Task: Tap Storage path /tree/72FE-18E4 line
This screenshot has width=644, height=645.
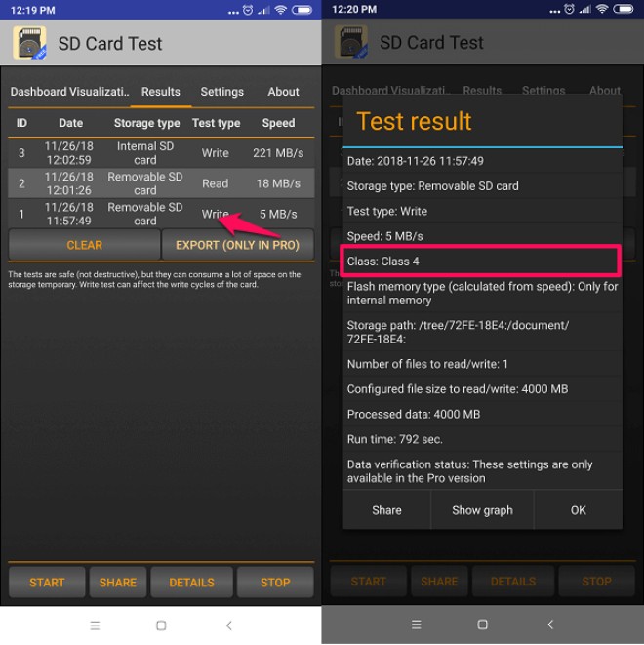Action: point(482,332)
